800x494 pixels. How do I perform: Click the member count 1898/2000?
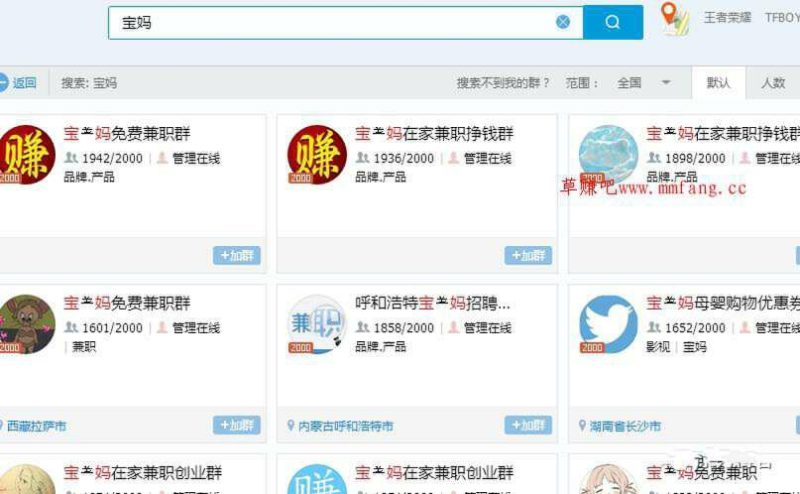(695, 159)
